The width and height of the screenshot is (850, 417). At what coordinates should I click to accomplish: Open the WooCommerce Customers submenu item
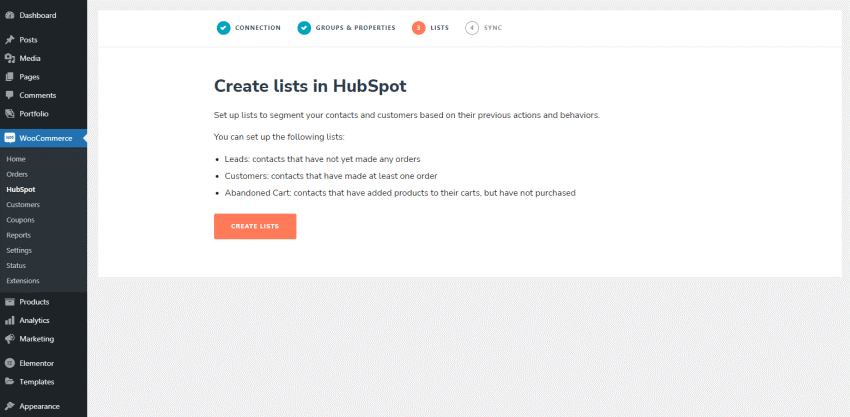[x=23, y=204]
